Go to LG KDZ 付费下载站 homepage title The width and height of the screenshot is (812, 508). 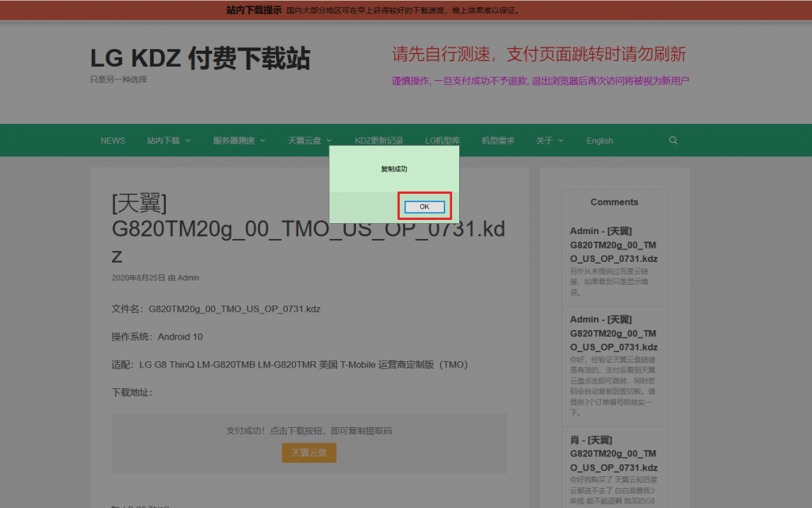pos(200,57)
